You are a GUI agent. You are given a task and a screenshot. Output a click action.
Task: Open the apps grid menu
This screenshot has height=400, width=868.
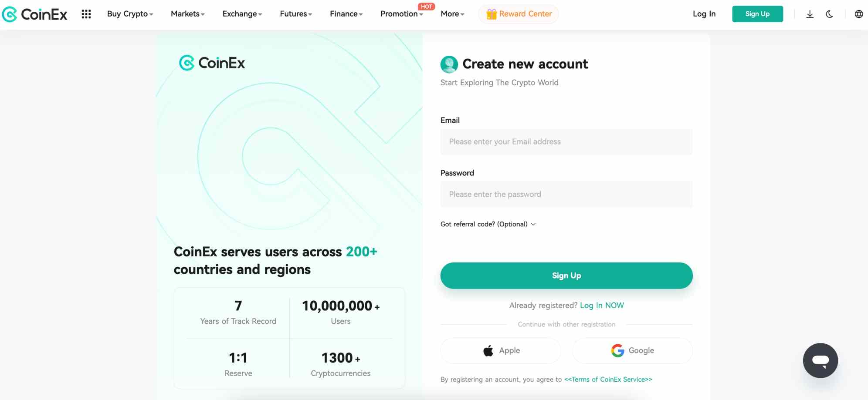[x=86, y=14]
